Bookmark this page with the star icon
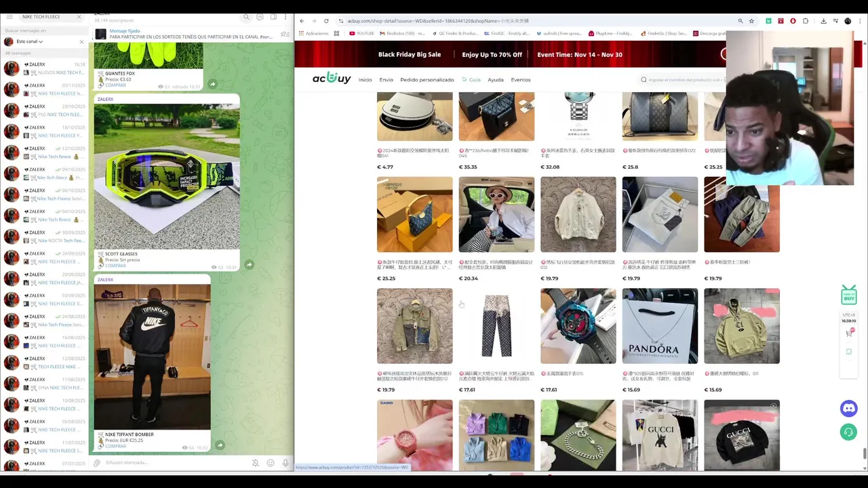868x488 pixels. [751, 21]
